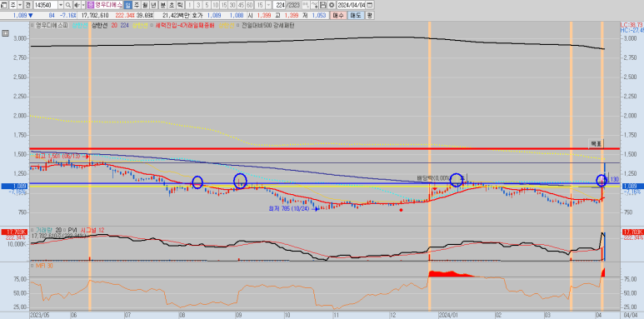Click the line drawing tool icon

click(315, 5)
